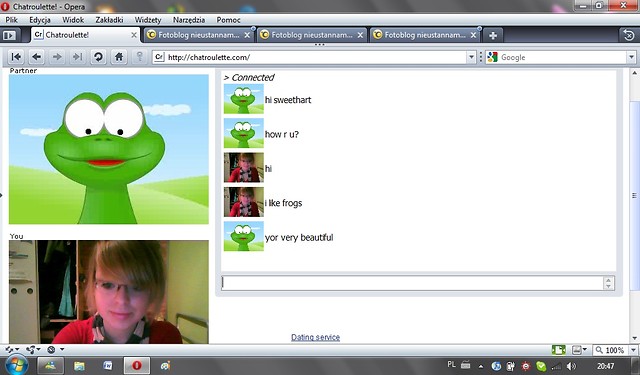
Task: Follow the Dating service link
Action: pos(316,337)
